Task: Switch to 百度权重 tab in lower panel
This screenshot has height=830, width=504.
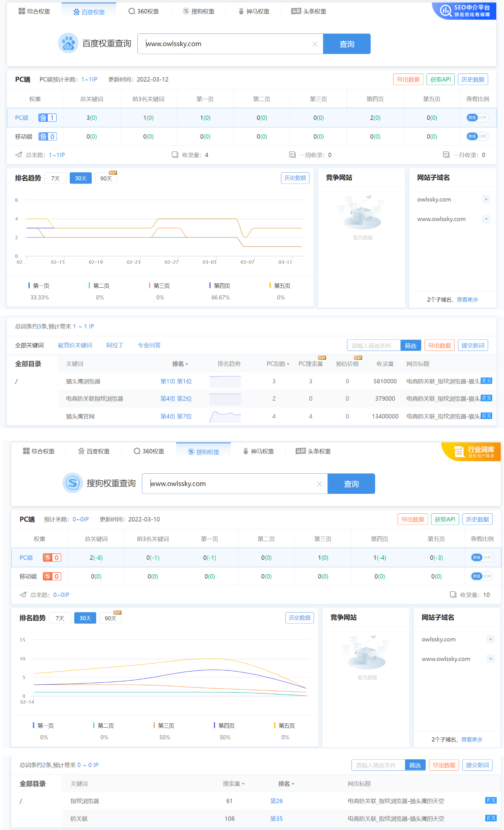Action: 94,451
